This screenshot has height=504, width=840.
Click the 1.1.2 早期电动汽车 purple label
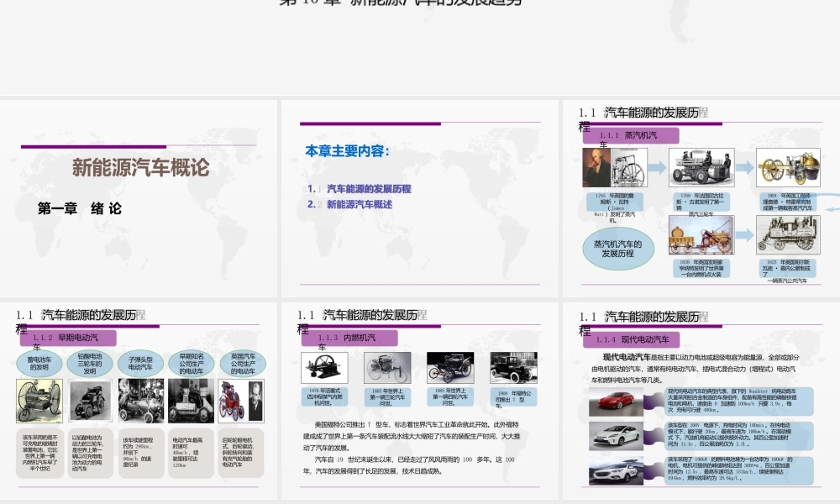click(68, 338)
